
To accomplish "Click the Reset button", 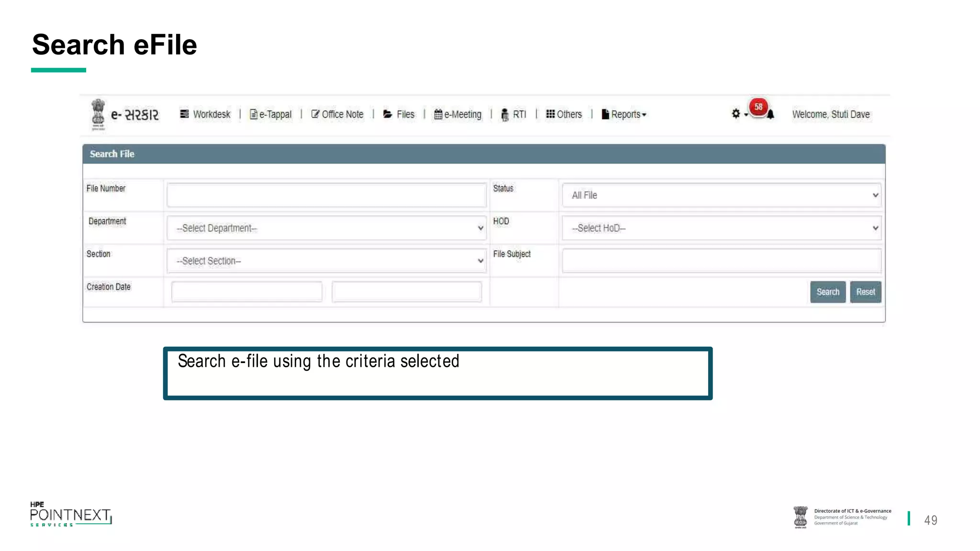I will [x=865, y=292].
